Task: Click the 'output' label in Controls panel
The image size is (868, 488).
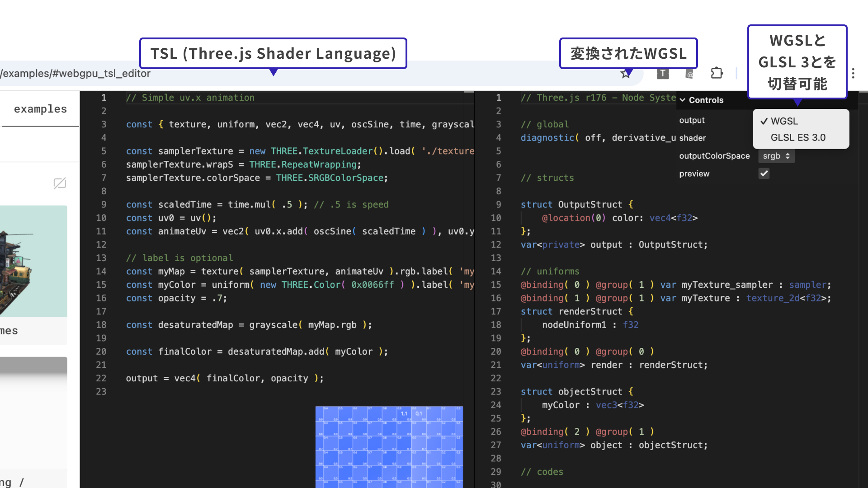Action: click(x=692, y=120)
